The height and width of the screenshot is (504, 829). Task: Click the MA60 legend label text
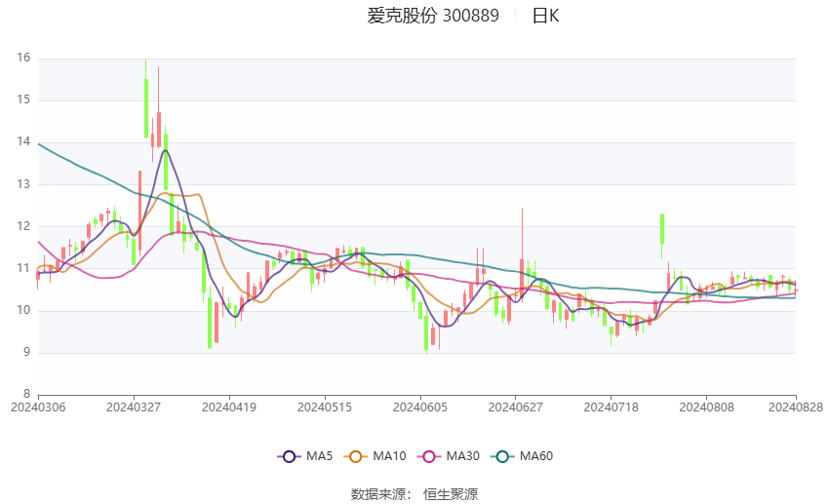[x=536, y=456]
